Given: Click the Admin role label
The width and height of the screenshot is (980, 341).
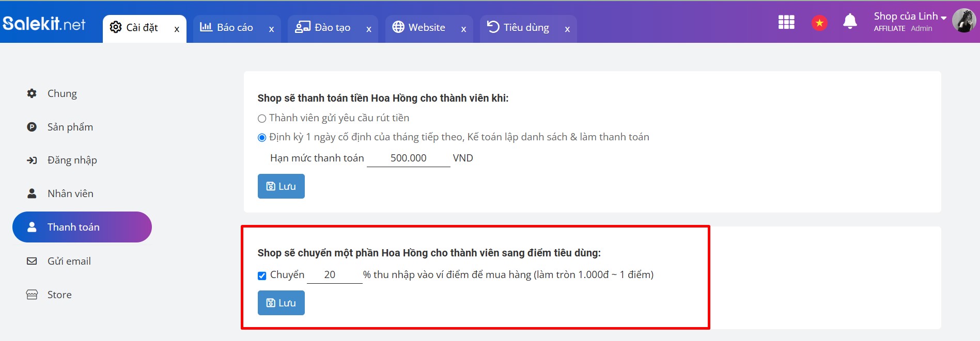Looking at the screenshot, I should click(922, 28).
